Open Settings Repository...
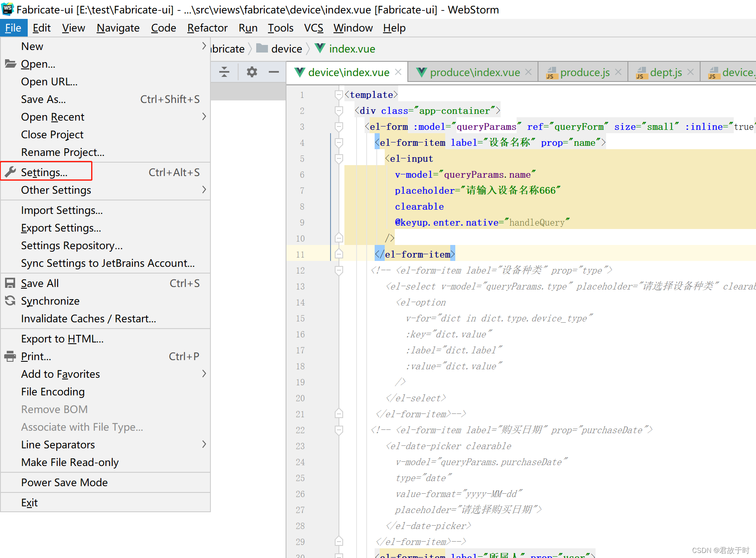This screenshot has height=558, width=756. pyautogui.click(x=105, y=245)
